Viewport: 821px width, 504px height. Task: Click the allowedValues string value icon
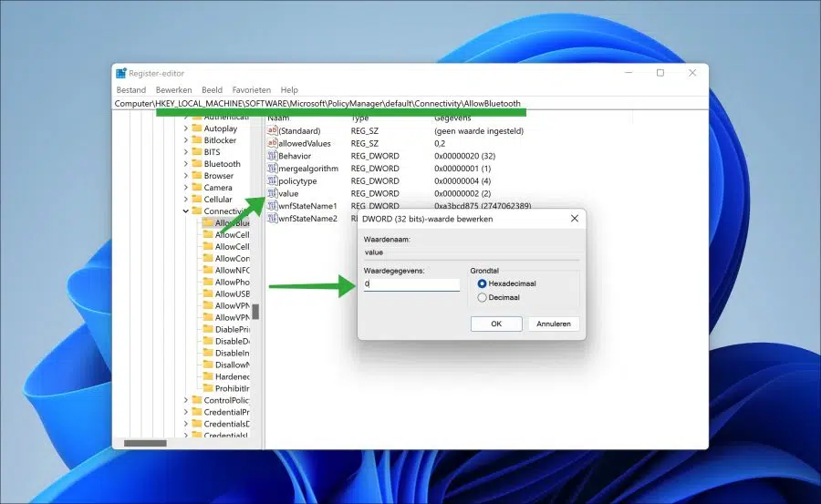tap(272, 143)
